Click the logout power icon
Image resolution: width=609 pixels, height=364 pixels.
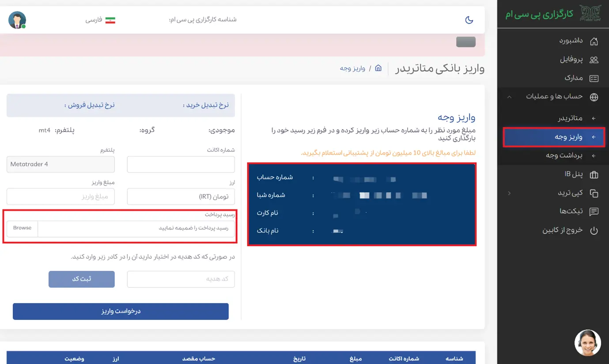594,230
